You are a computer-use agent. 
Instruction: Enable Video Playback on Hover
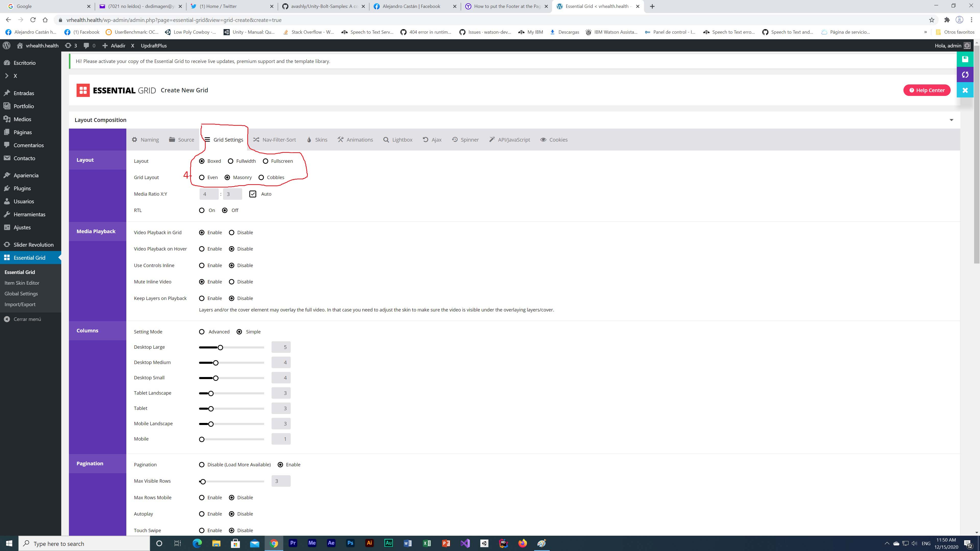point(202,249)
